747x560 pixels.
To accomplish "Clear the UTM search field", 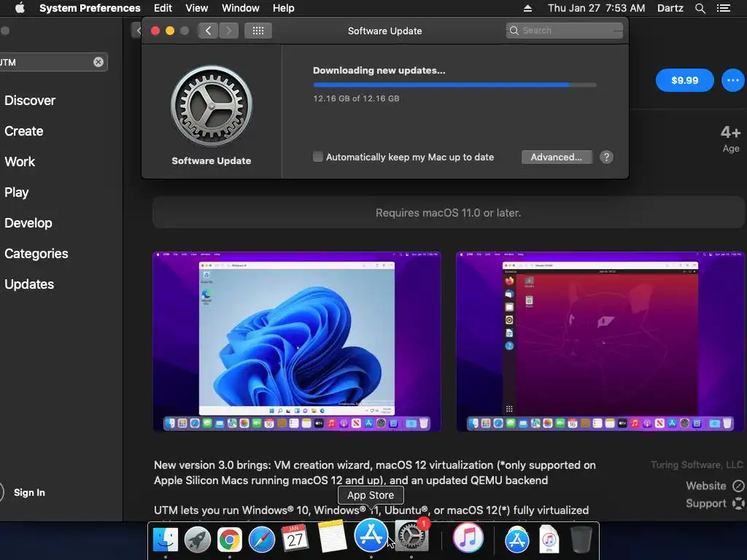I will point(98,62).
